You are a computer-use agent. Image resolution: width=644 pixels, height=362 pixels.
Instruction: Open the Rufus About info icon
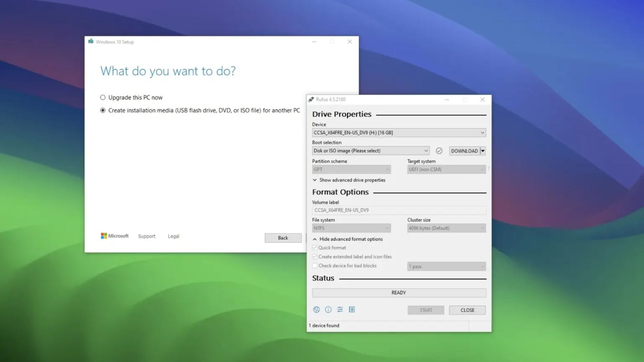click(x=328, y=309)
